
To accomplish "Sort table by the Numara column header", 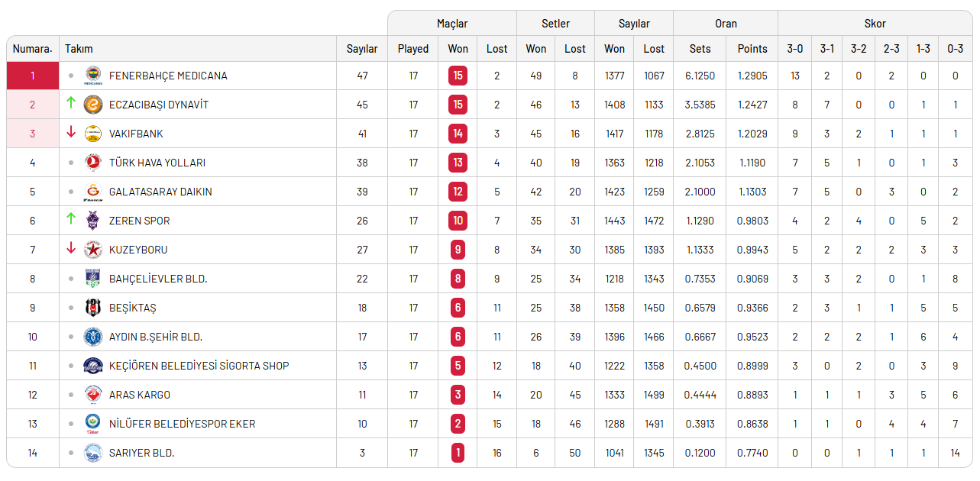I will coord(32,49).
